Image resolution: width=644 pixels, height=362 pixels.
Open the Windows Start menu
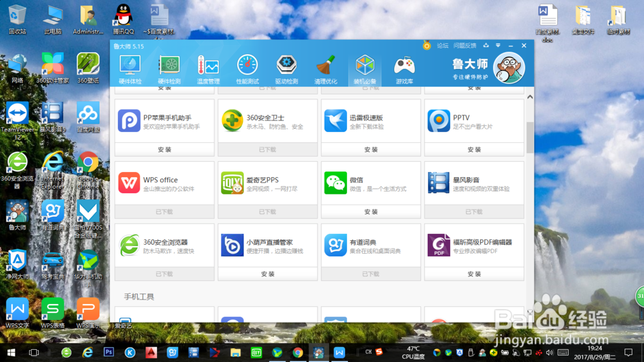11,352
